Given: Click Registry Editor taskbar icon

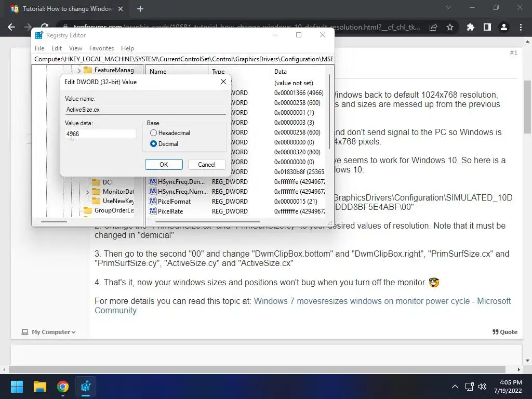Looking at the screenshot, I should pos(86,387).
